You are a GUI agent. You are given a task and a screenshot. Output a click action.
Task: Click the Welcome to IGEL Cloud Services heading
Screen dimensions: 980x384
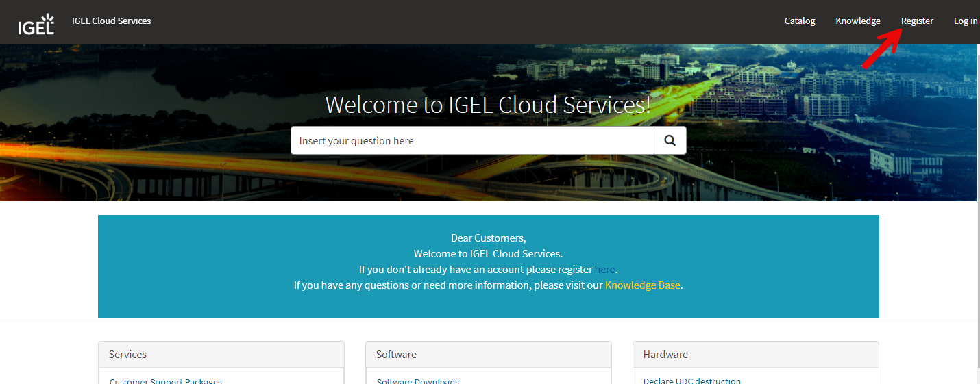(488, 105)
